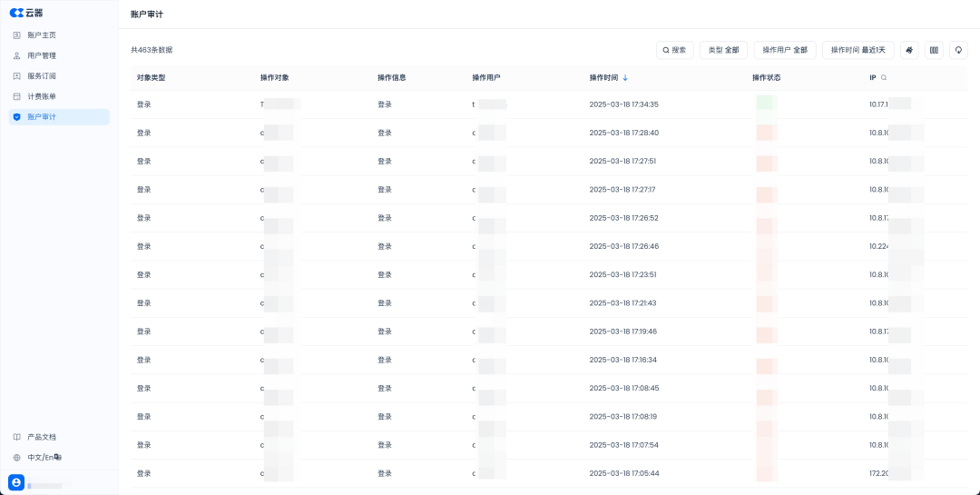This screenshot has height=495, width=980.
Task: Click the 账户审计 shield icon
Action: 17,117
